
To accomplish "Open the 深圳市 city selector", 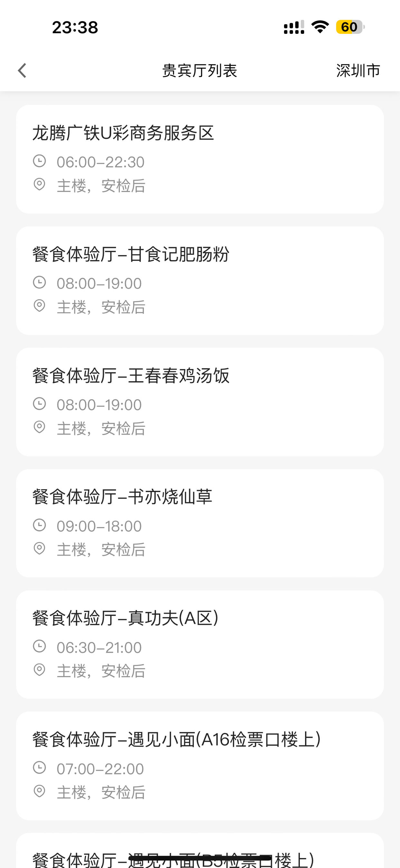I will [358, 70].
